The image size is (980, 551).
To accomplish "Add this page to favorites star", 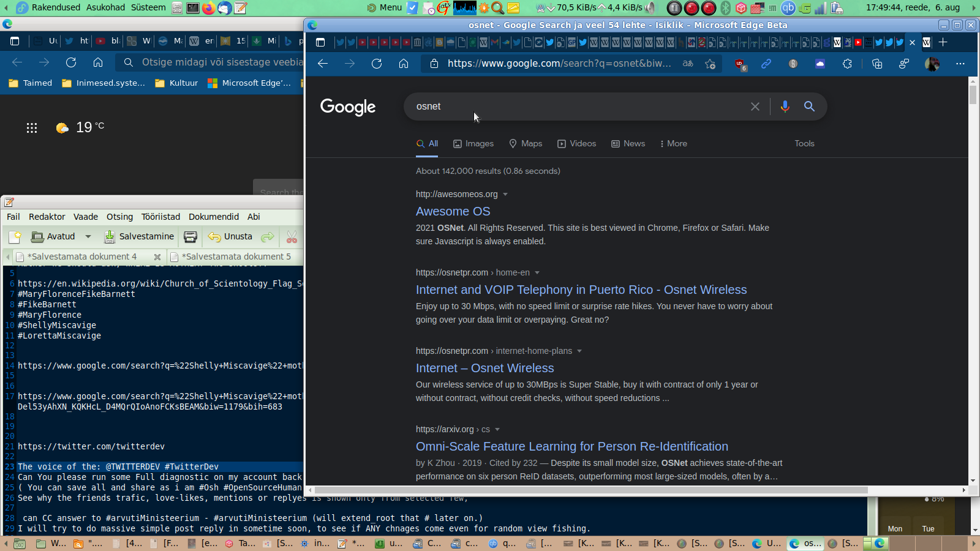I will tap(710, 64).
